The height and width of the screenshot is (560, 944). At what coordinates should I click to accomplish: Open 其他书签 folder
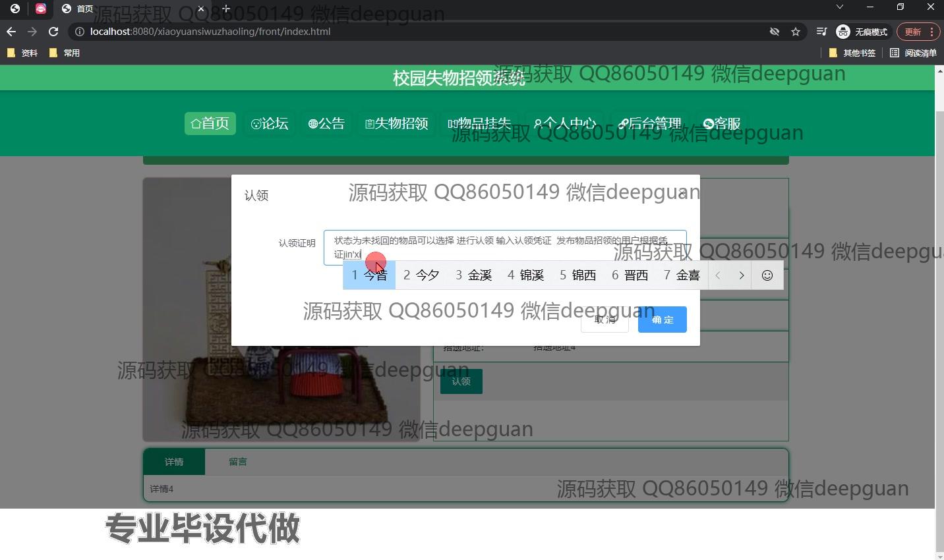(x=852, y=53)
